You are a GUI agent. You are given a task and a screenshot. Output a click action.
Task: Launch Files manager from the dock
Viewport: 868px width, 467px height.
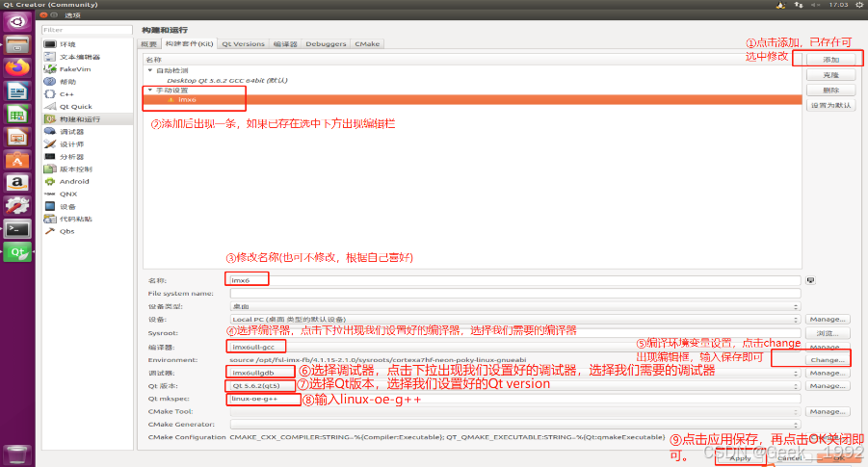pyautogui.click(x=17, y=45)
